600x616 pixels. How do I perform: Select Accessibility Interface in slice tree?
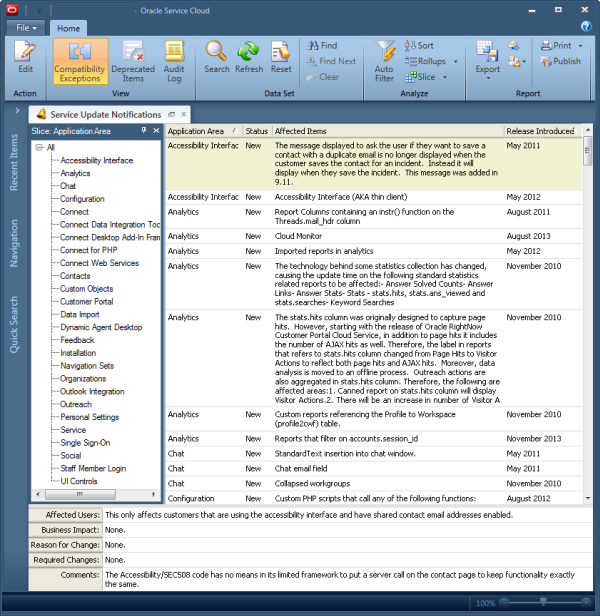(x=97, y=160)
